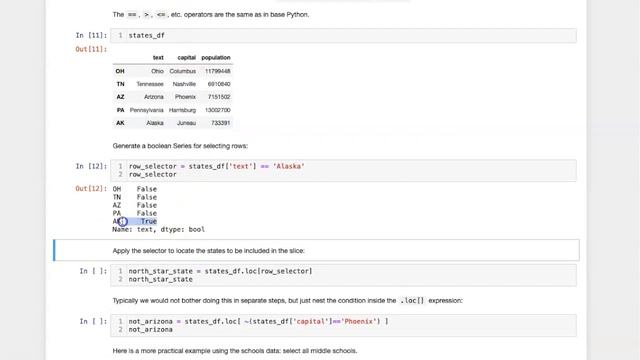Click 'Name: text, dtype: bool' output line

pyautogui.click(x=158, y=229)
